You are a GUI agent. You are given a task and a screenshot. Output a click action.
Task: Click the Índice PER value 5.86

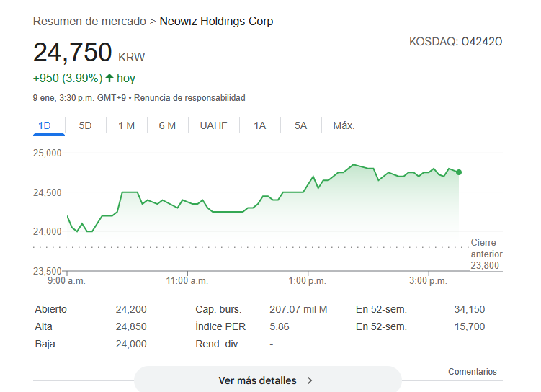[x=280, y=326]
